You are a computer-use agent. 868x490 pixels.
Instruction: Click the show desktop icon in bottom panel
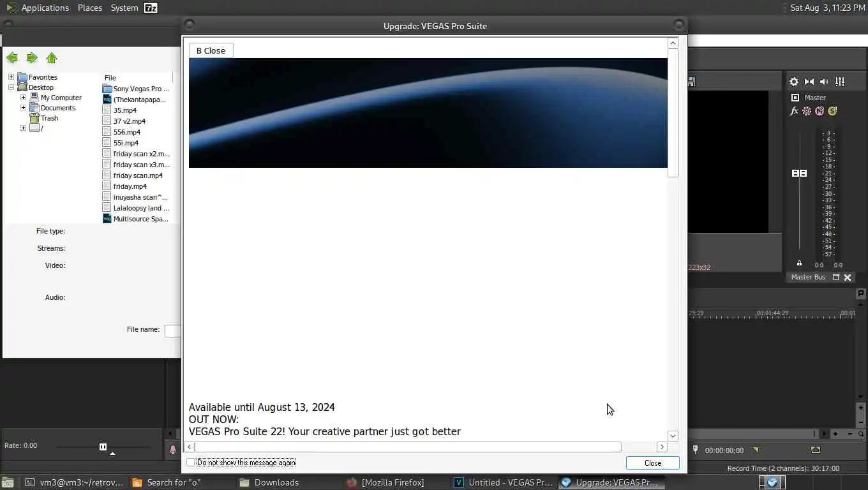click(x=8, y=482)
